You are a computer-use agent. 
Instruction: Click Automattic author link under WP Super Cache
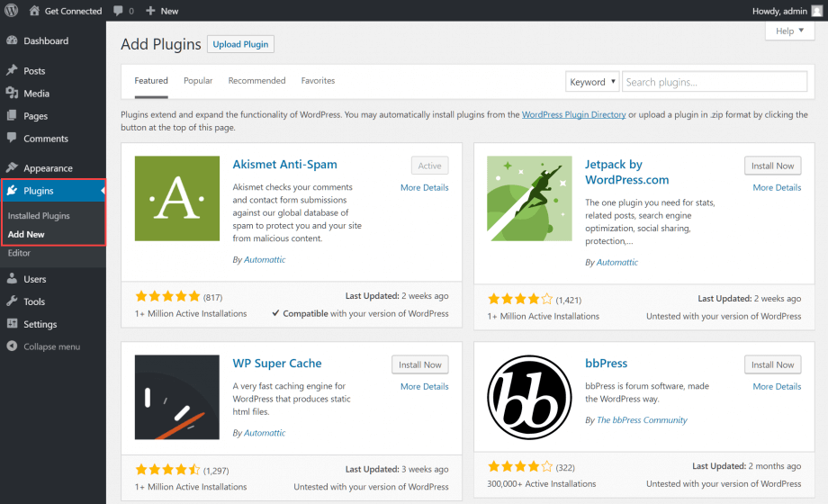[x=265, y=433]
